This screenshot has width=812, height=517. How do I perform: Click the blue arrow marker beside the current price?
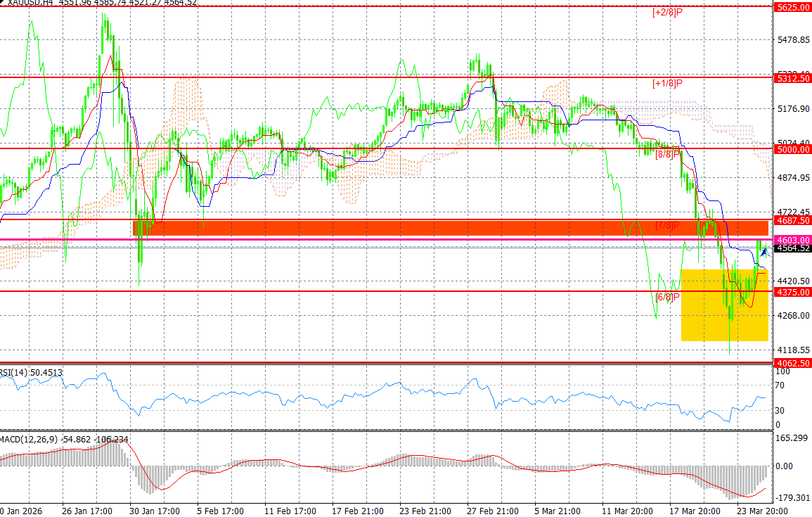point(763,253)
